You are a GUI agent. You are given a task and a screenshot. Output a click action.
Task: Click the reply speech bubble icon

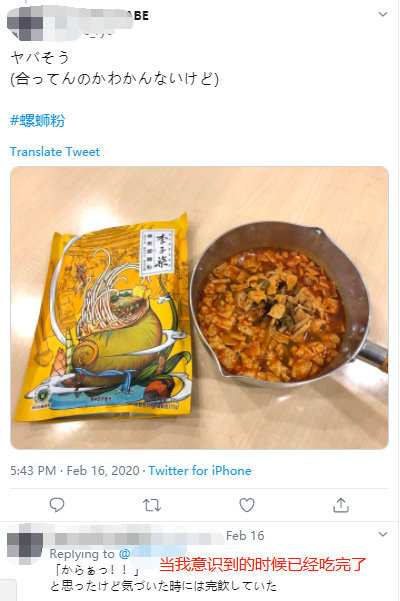(57, 505)
